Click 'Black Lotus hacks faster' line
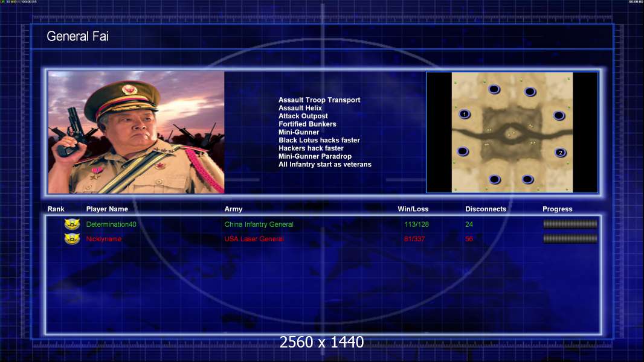This screenshot has height=362, width=644. coord(319,140)
